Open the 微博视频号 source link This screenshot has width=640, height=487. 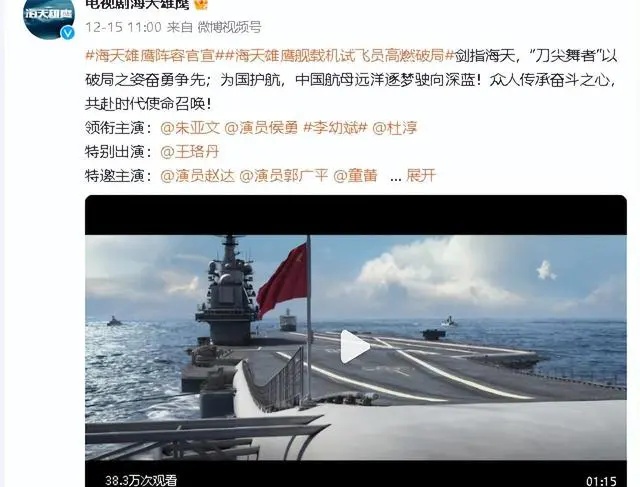tap(229, 27)
